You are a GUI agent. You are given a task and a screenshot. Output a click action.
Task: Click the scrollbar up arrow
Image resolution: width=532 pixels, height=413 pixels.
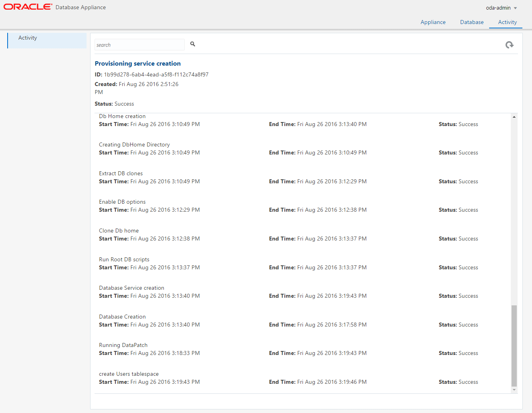514,117
